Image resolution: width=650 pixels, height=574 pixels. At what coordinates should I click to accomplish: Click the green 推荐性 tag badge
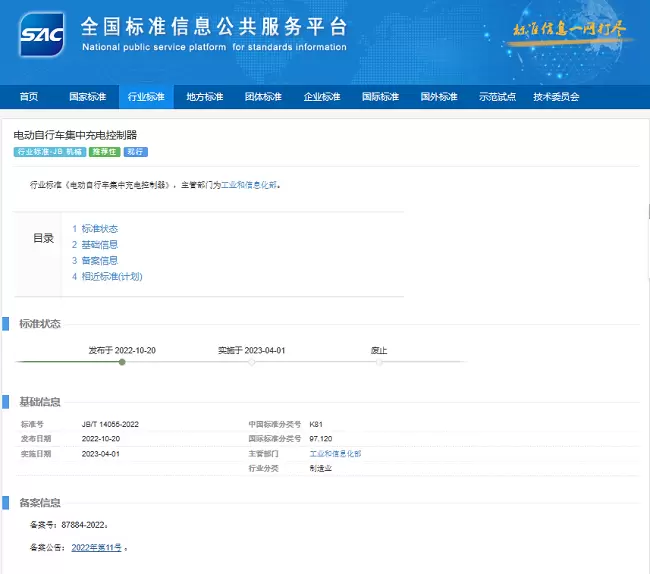tap(104, 152)
